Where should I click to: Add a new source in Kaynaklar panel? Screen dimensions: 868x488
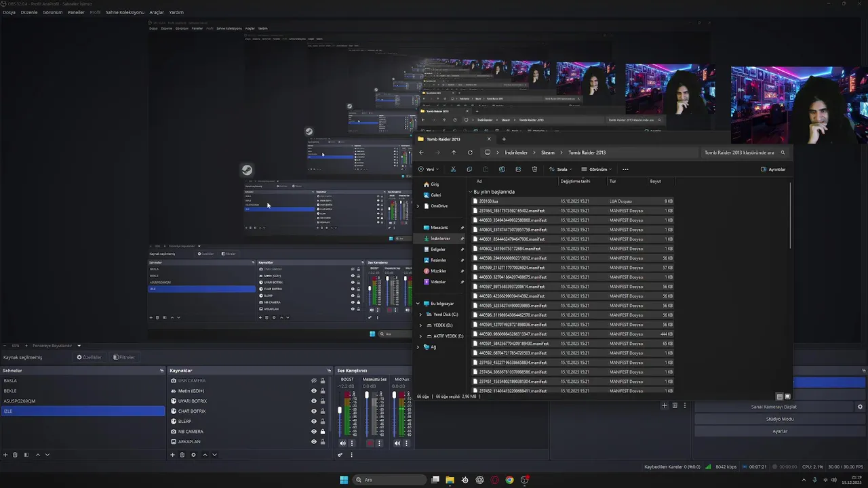coord(172,455)
